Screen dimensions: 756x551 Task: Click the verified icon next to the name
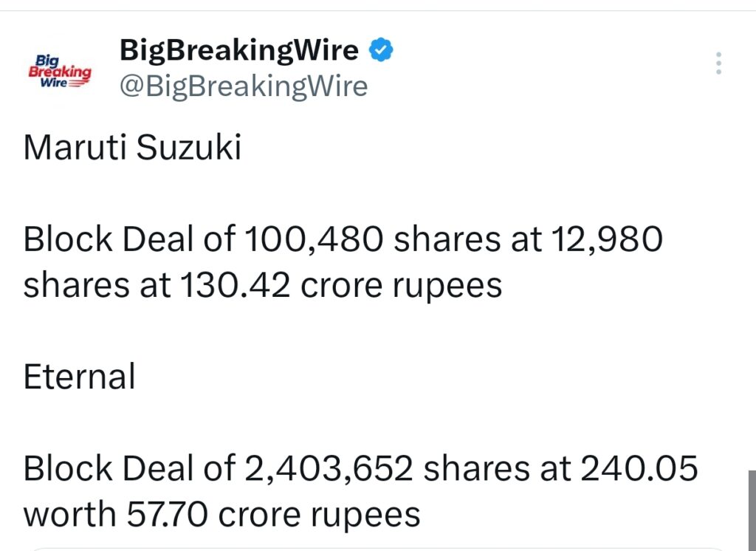(379, 50)
